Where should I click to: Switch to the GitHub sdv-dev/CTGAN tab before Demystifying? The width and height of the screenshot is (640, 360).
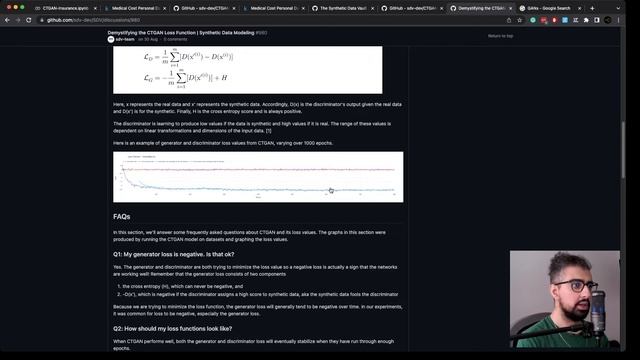412,8
